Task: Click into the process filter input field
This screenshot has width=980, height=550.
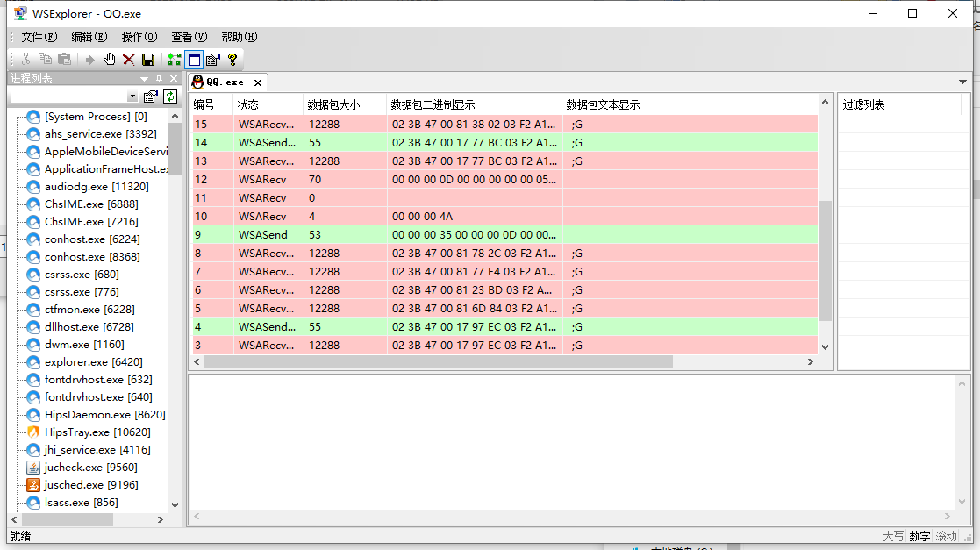Action: point(68,96)
